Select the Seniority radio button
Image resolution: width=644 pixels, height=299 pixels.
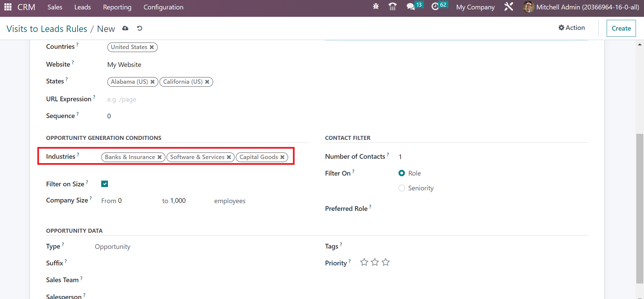(x=402, y=188)
